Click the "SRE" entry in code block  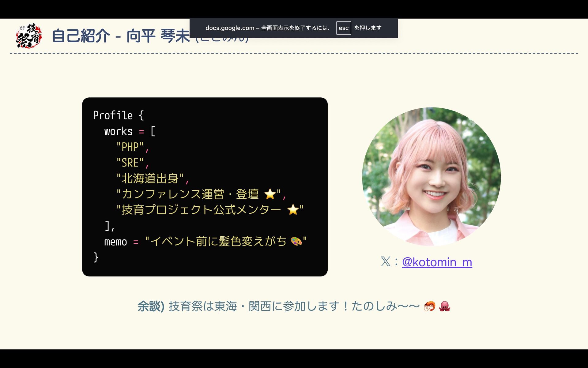pyautogui.click(x=130, y=163)
